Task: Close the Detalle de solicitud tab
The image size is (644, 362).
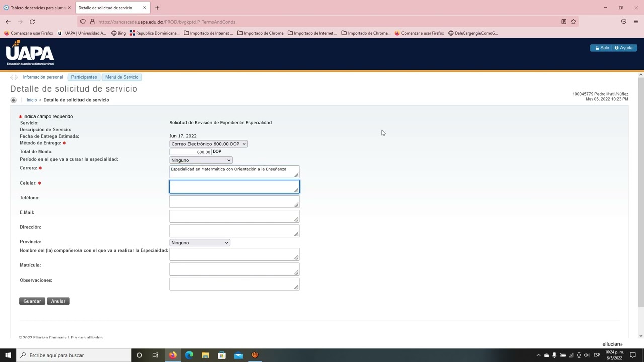Action: click(x=145, y=8)
